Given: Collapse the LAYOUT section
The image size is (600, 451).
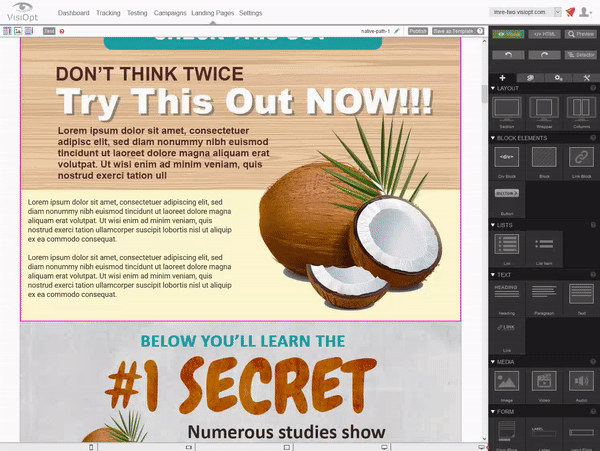Looking at the screenshot, I should coord(494,88).
